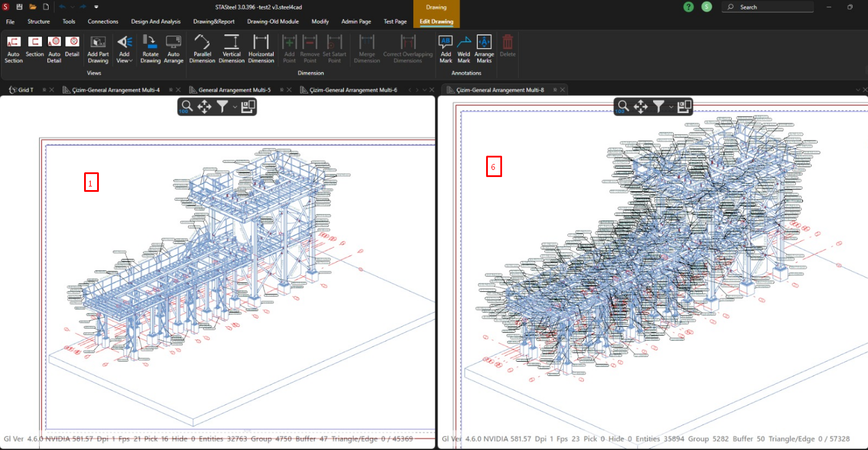Open the green help question mark
The height and width of the screenshot is (450, 868).
(688, 7)
